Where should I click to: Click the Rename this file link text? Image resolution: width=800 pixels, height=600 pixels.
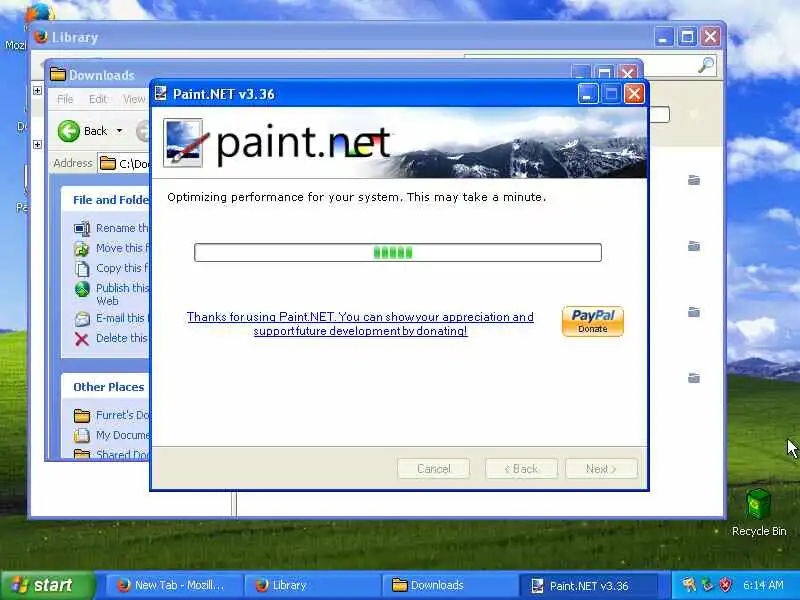(122, 228)
